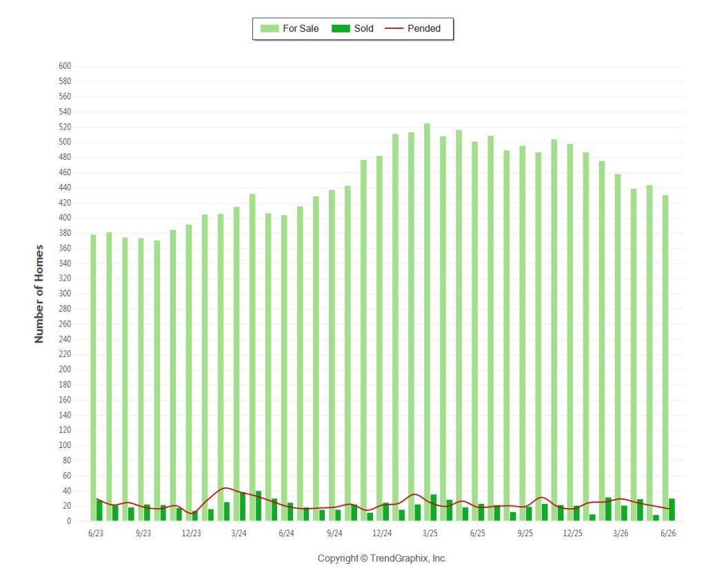Click the 12/23 x-axis label
This screenshot has height=588, width=706.
click(191, 533)
